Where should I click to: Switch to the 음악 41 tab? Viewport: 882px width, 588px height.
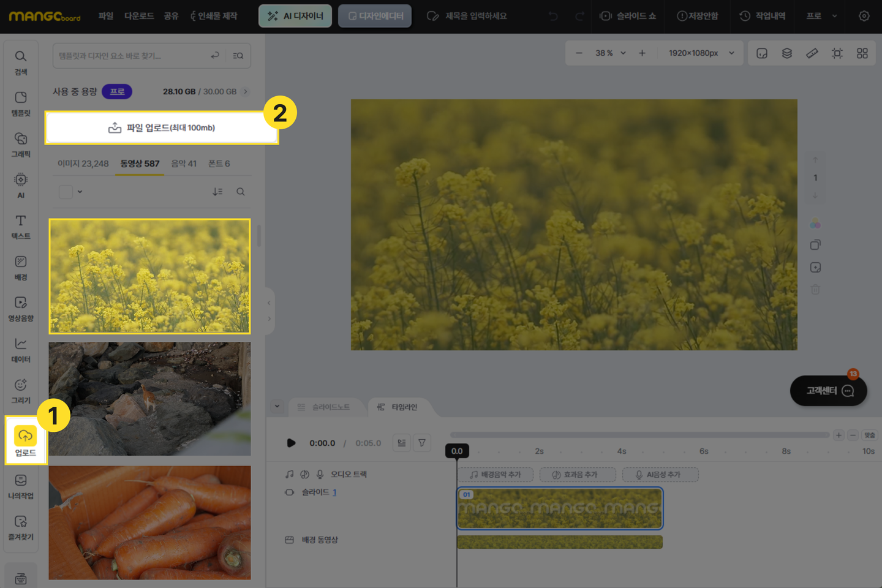click(x=184, y=164)
